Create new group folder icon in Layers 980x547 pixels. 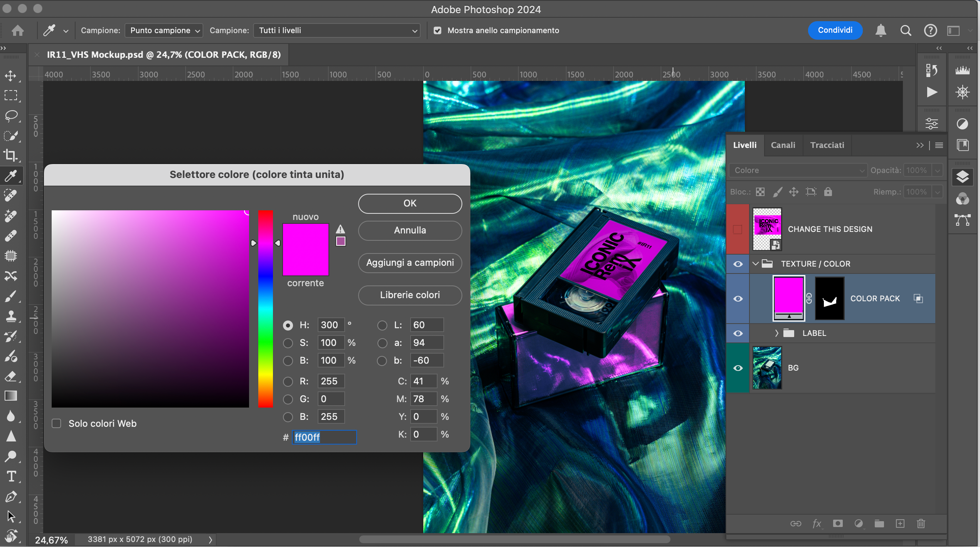(x=879, y=524)
